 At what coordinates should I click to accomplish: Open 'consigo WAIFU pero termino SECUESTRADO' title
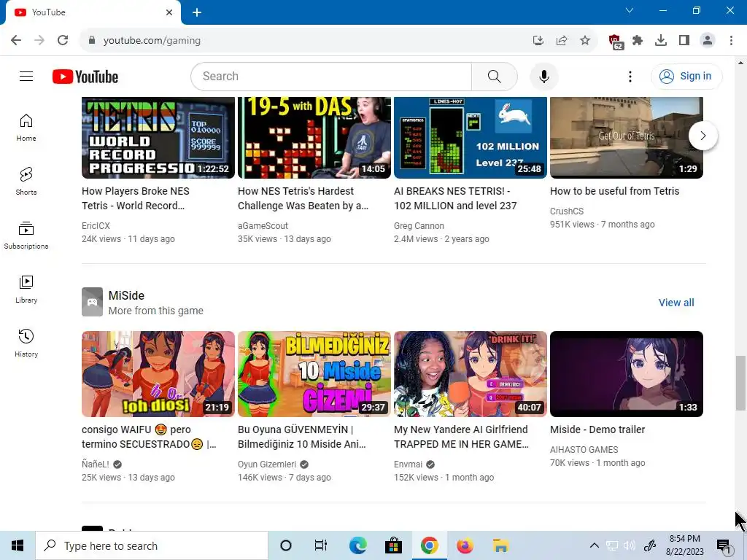pyautogui.click(x=149, y=437)
